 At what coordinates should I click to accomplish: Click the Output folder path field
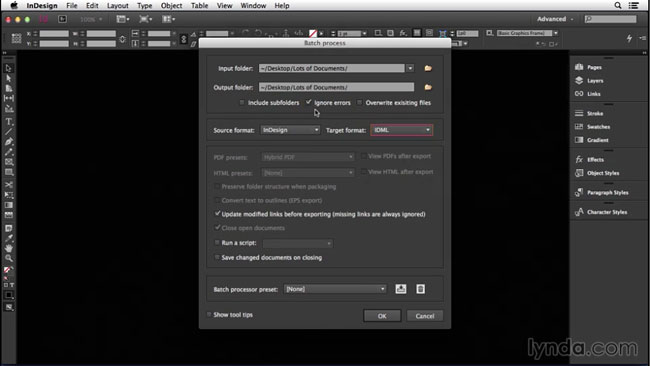pos(336,87)
